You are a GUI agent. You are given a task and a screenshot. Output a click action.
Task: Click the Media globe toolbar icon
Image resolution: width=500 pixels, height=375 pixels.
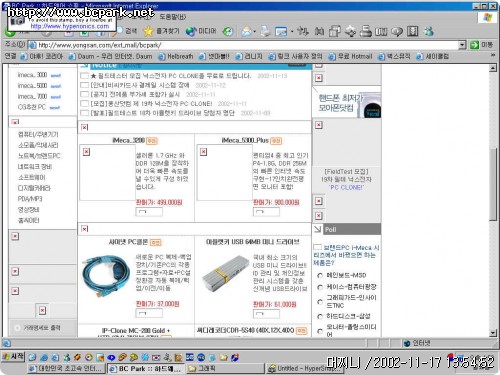[201, 31]
